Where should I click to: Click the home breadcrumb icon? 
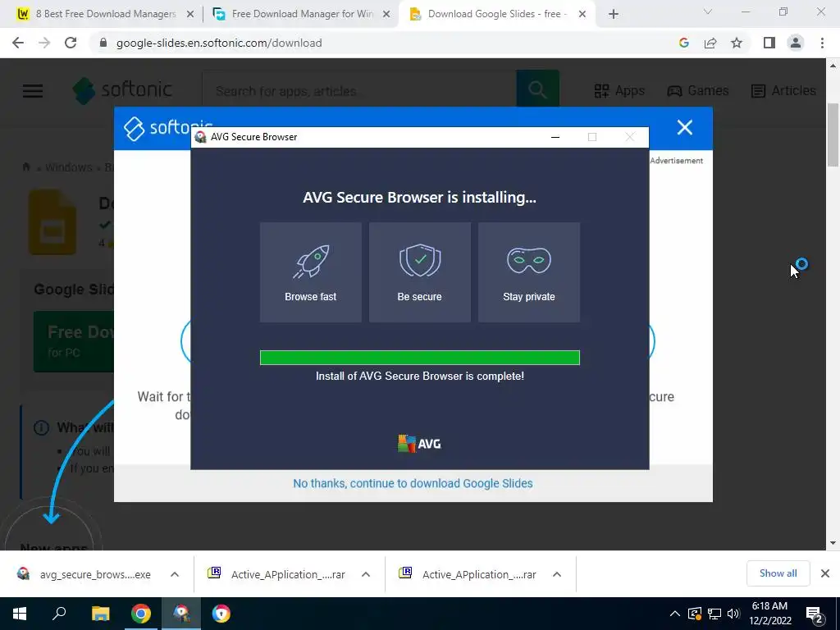coord(26,167)
